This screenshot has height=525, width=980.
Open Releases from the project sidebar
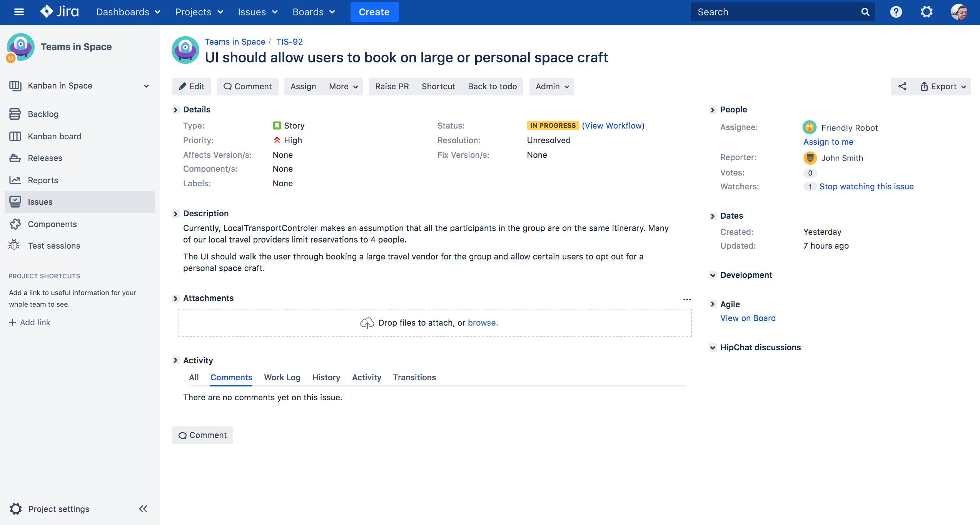pos(45,158)
